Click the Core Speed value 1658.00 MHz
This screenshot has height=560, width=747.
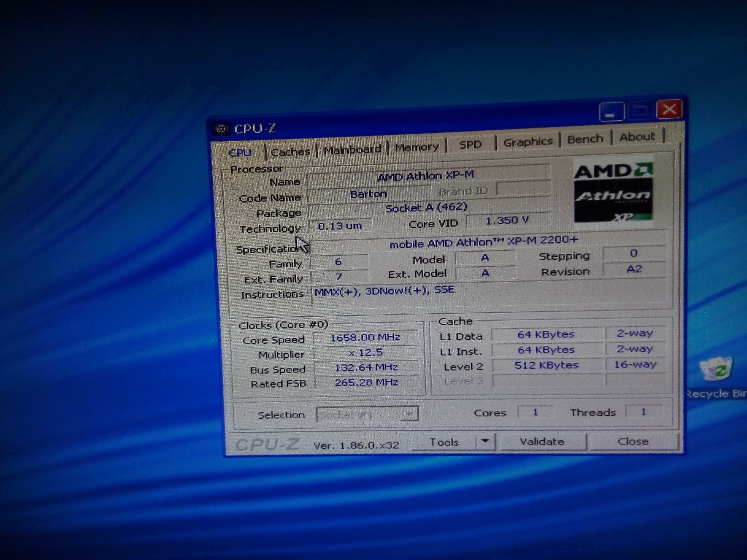click(365, 338)
